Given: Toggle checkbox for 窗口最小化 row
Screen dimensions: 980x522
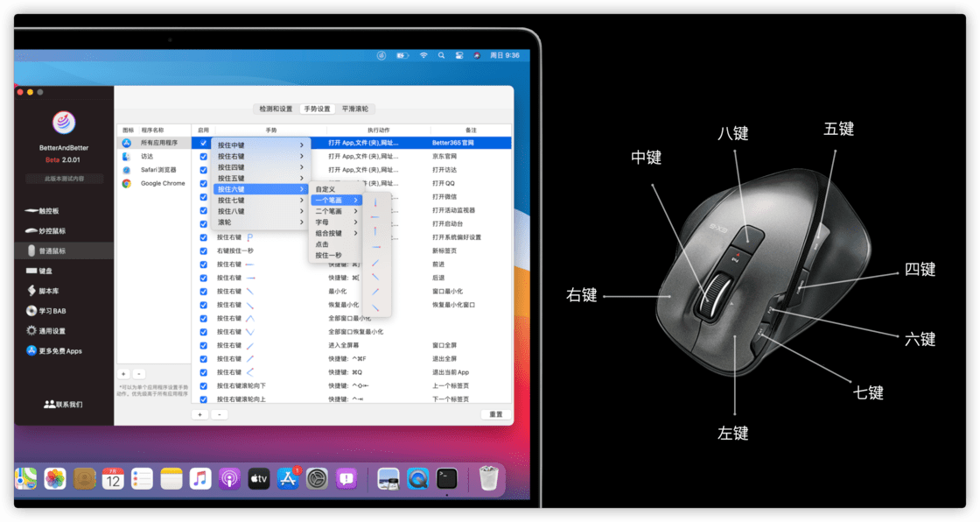Looking at the screenshot, I should (203, 292).
